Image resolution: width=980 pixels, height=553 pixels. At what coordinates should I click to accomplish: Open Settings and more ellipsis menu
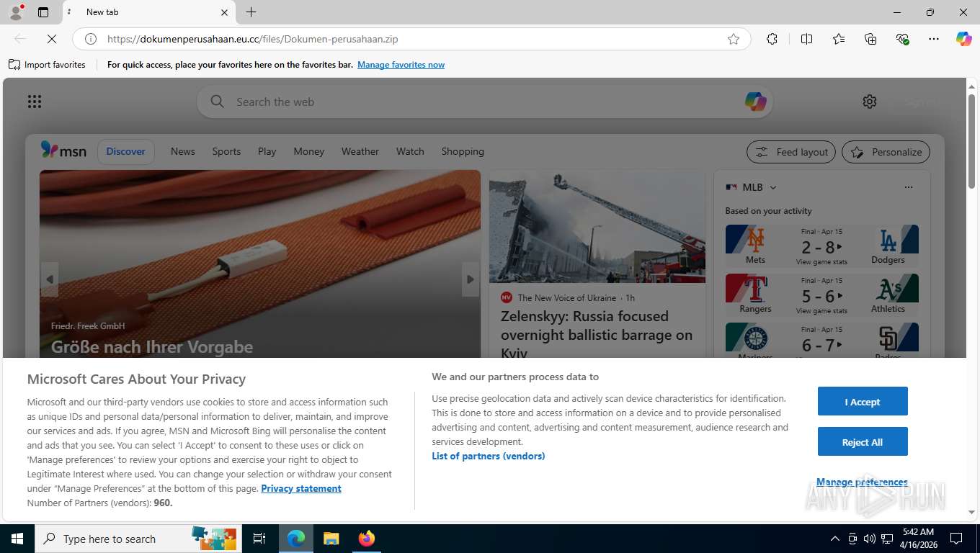pos(934,39)
